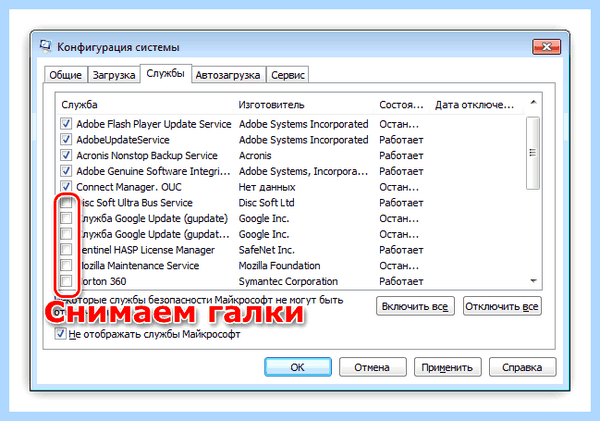Viewport: 600px width, 421px height.
Task: Click the Применить button
Action: coord(447,367)
